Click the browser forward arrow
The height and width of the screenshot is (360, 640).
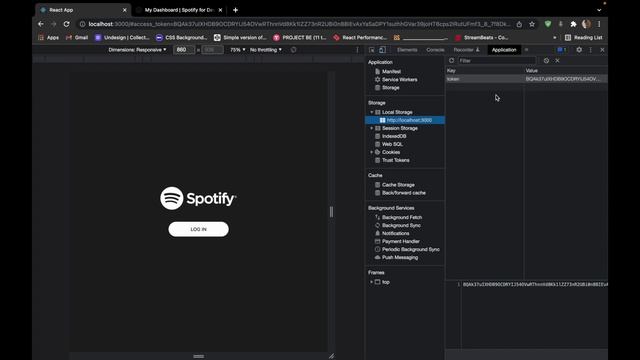point(53,24)
